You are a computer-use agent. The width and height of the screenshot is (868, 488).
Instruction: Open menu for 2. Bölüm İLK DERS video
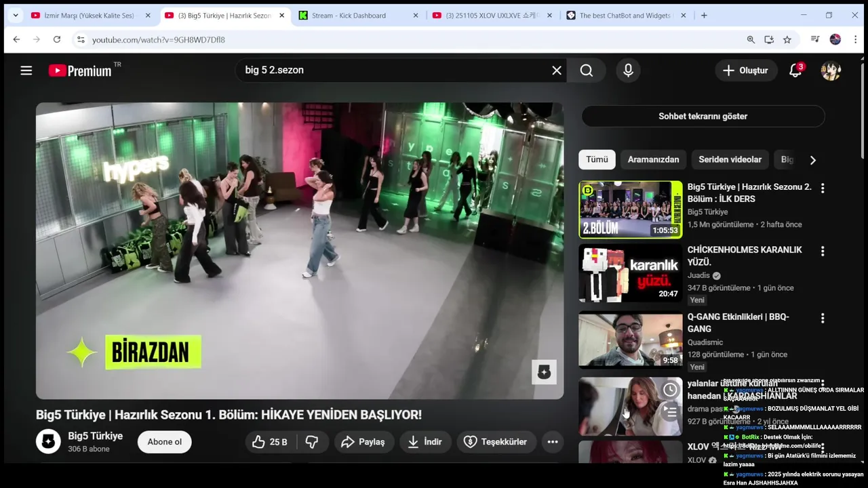(823, 188)
